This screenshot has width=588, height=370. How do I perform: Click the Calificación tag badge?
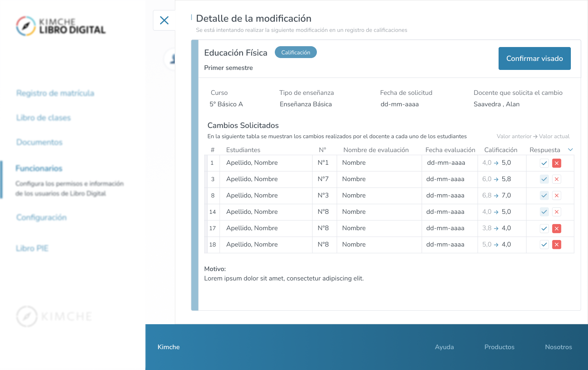tap(296, 52)
